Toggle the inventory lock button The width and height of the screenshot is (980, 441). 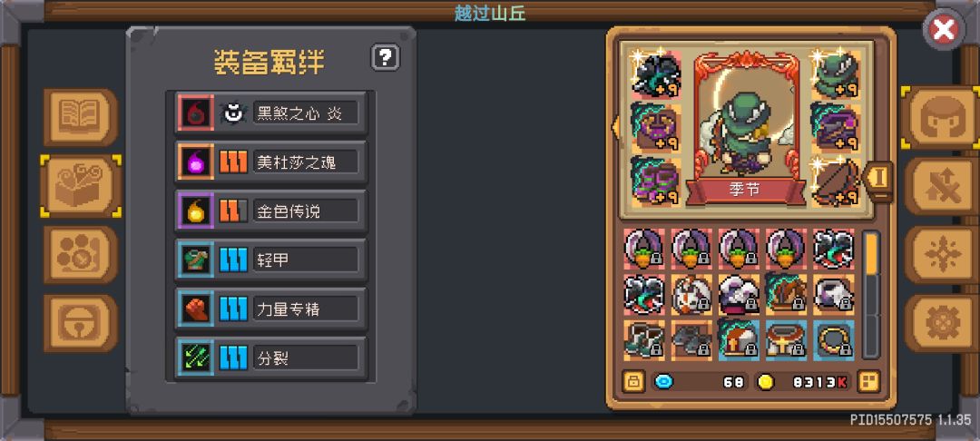click(633, 381)
